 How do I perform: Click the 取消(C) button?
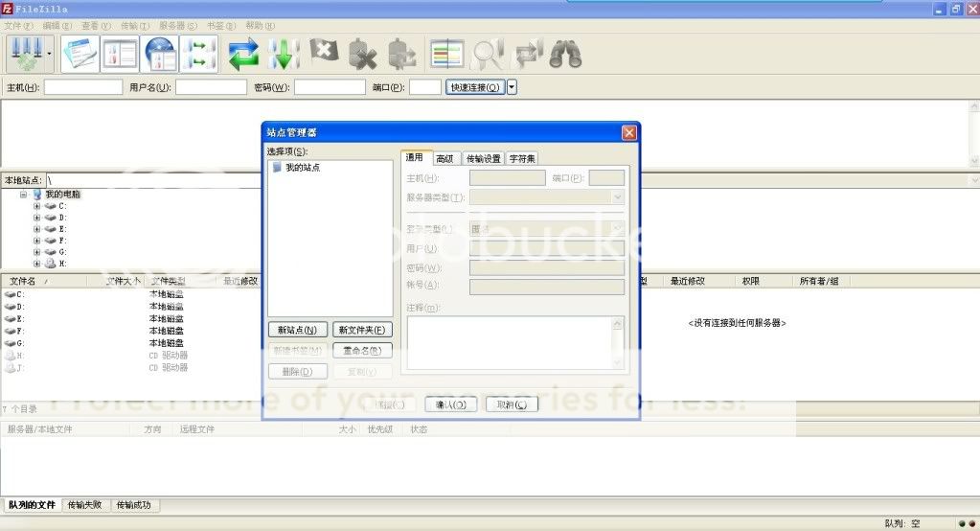click(x=512, y=404)
